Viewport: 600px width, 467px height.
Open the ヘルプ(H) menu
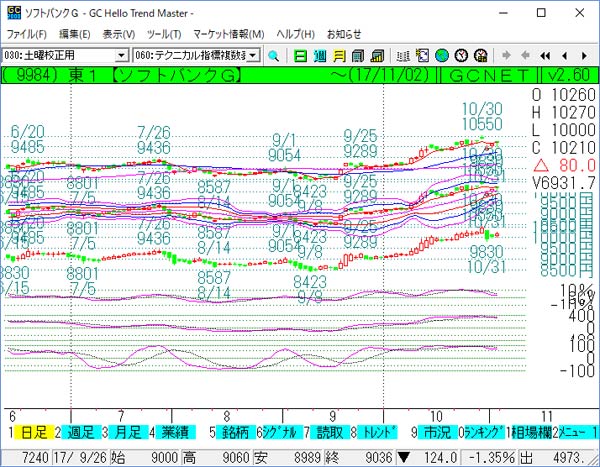click(295, 34)
